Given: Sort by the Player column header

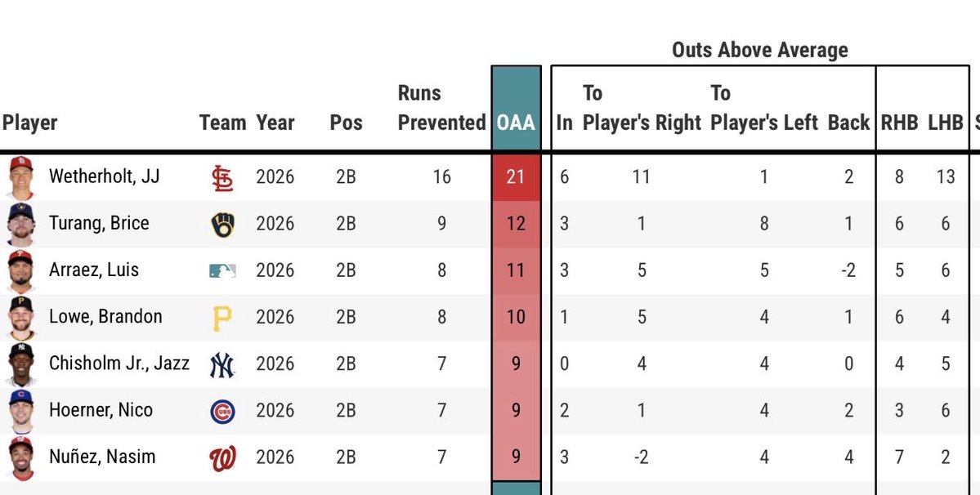Looking at the screenshot, I should (x=29, y=123).
